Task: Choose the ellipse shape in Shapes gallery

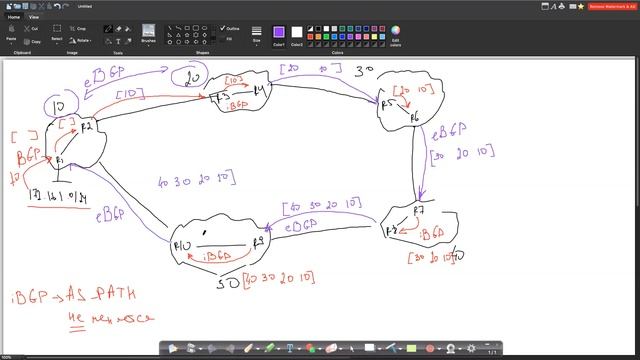Action: 204,28
